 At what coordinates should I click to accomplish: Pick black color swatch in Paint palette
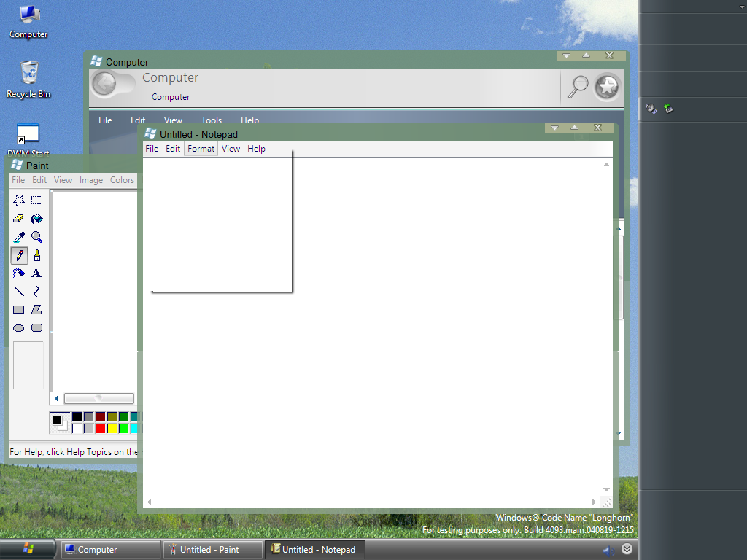click(x=77, y=417)
